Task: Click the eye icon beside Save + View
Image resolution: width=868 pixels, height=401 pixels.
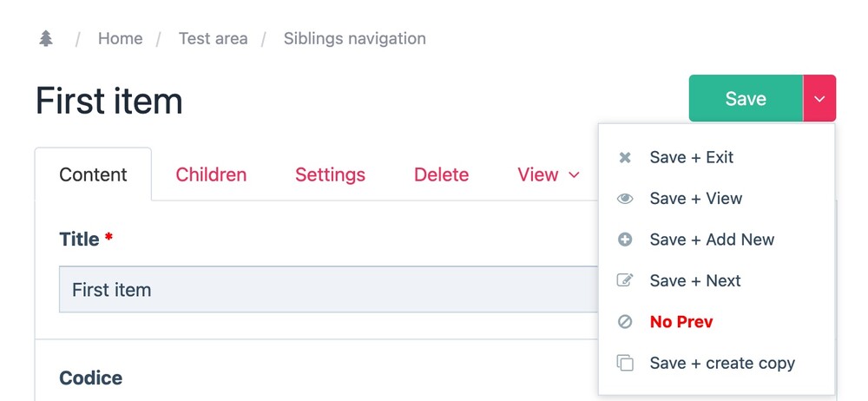Action: click(x=624, y=199)
